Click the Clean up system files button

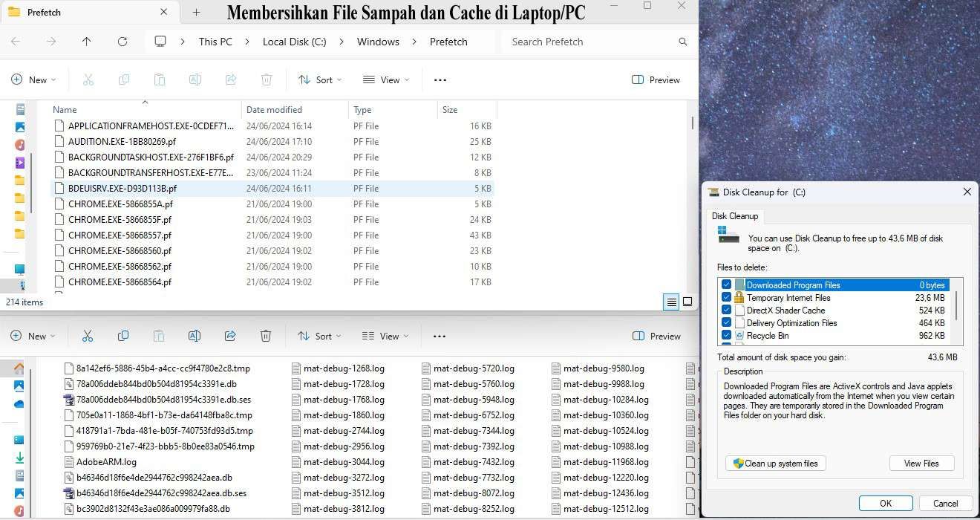click(x=775, y=464)
